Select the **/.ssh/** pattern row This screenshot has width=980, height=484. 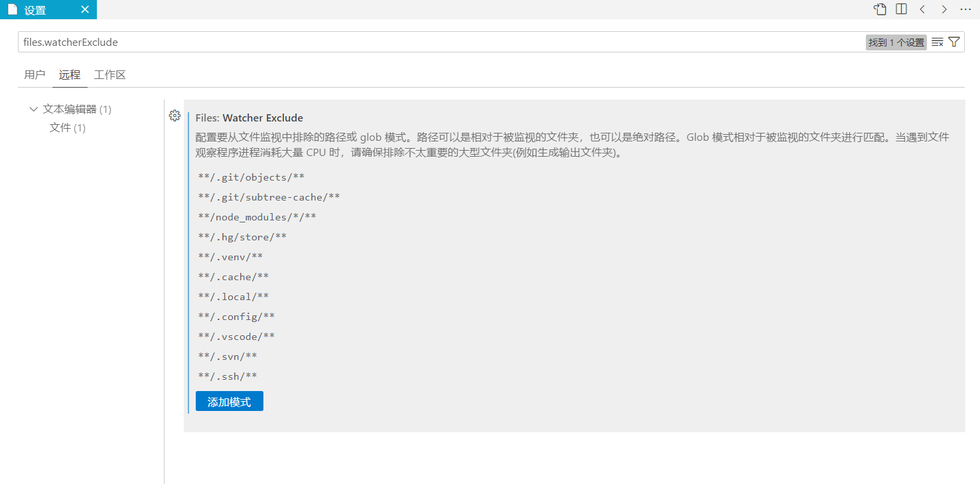(x=228, y=376)
